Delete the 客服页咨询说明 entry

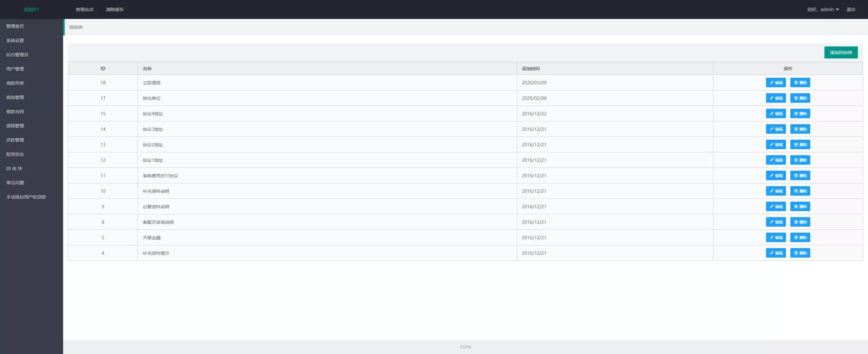(800, 222)
